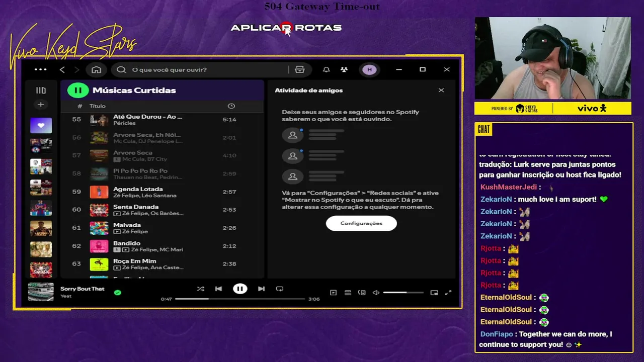
Task: Toggle repeat in the player bar
Action: (x=279, y=289)
